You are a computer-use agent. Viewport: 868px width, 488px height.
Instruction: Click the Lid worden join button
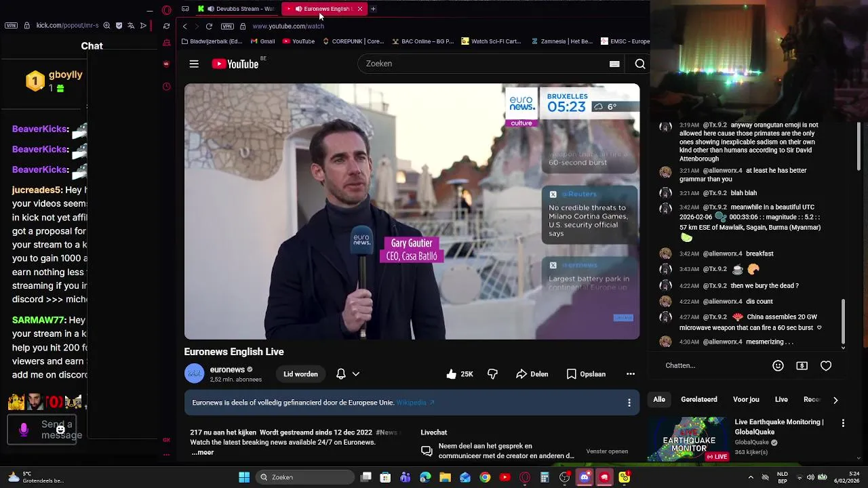300,374
